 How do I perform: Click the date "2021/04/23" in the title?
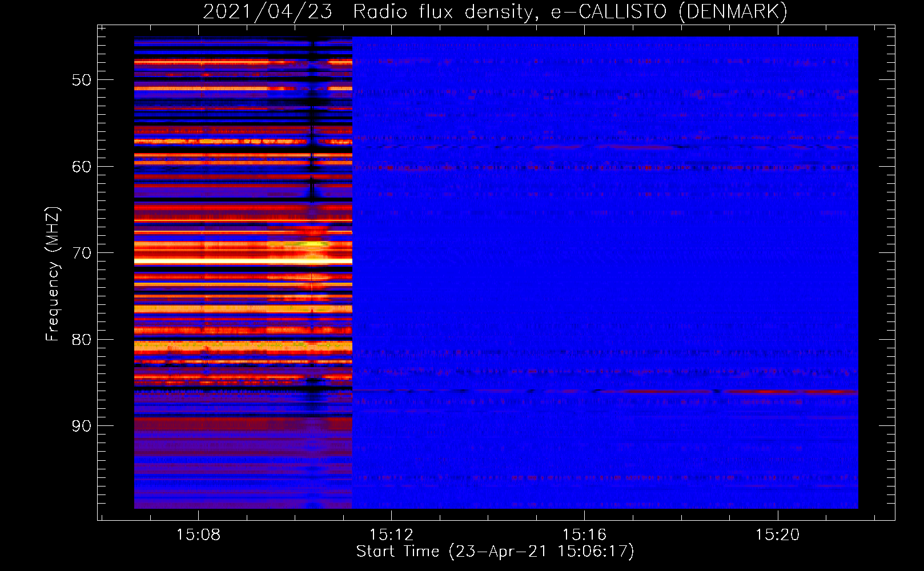[x=268, y=11]
